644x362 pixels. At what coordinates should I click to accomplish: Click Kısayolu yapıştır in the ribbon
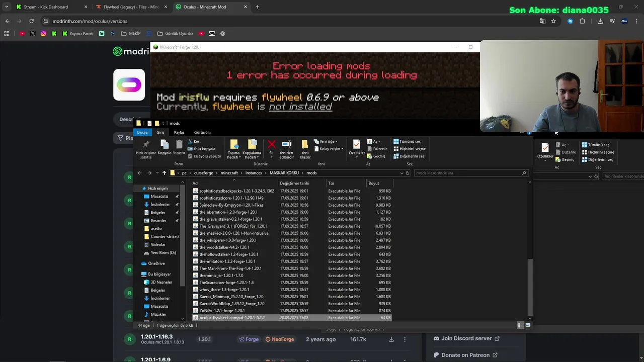(x=204, y=156)
